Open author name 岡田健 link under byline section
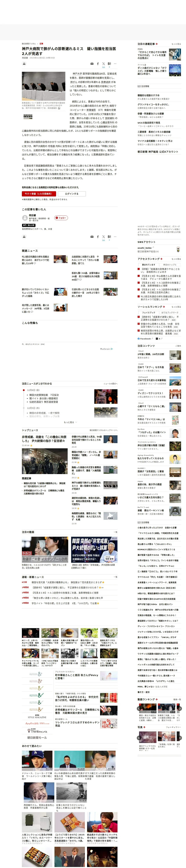186x868 pixels. [x=32, y=215]
